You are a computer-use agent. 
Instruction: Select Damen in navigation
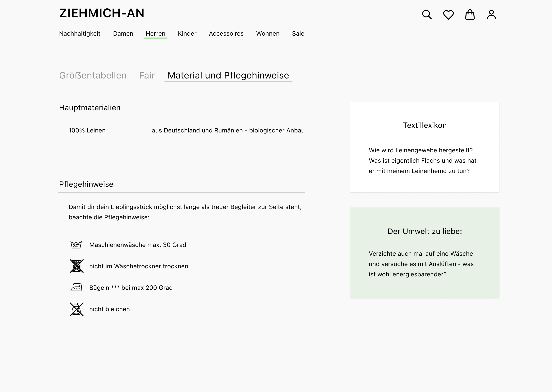123,33
